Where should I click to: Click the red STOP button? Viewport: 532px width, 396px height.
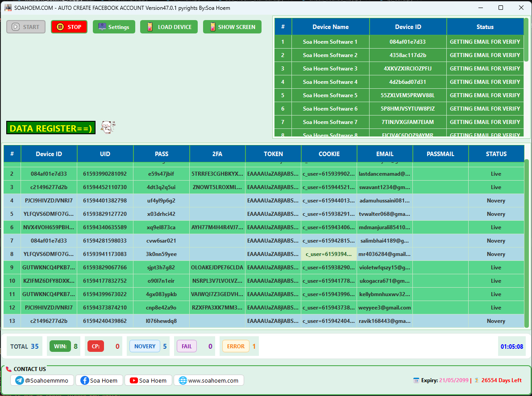(69, 27)
